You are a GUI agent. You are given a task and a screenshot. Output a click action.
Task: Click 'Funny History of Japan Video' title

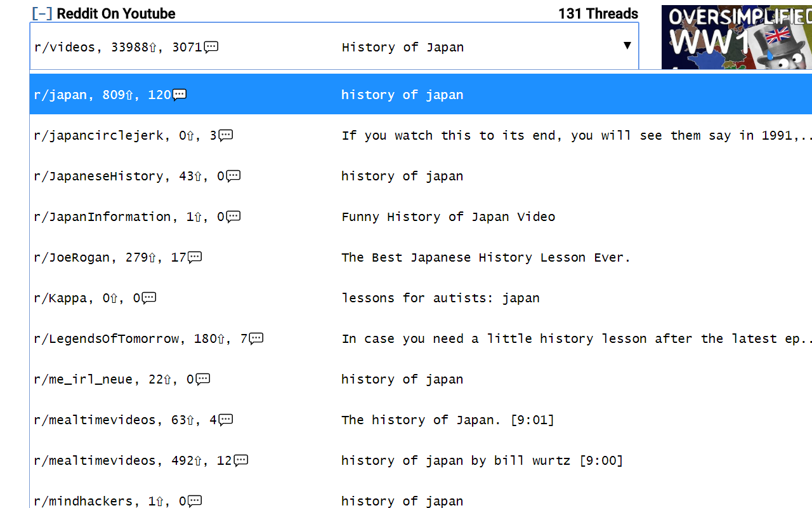point(449,217)
